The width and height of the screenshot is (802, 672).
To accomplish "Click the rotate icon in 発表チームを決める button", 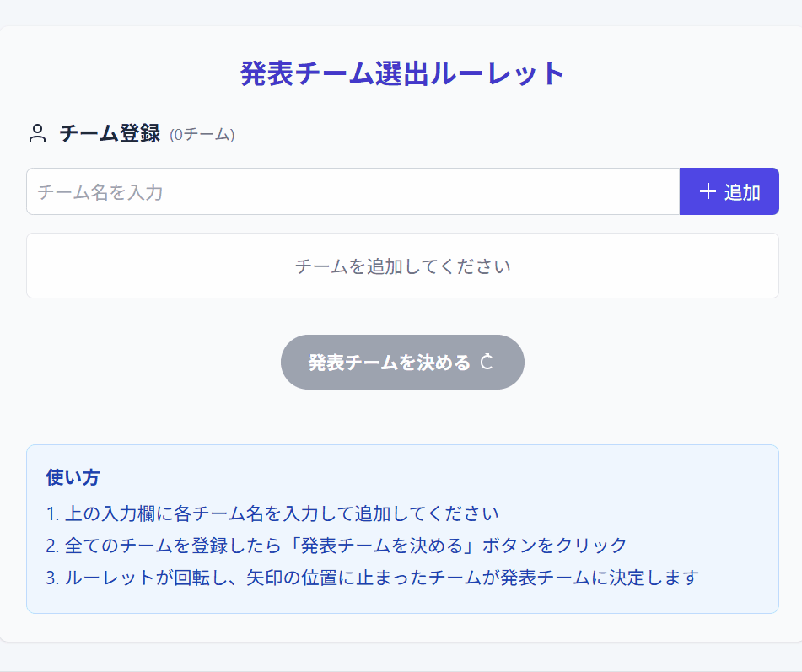I will tap(487, 362).
